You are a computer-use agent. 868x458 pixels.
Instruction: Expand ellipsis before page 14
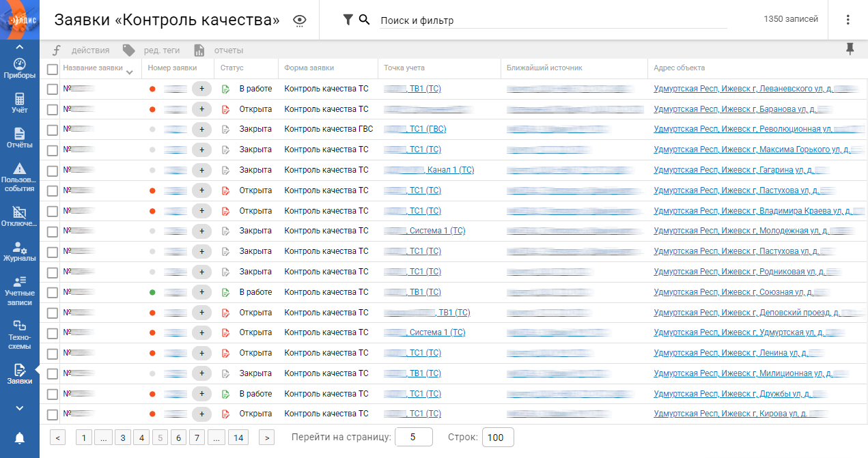point(216,438)
